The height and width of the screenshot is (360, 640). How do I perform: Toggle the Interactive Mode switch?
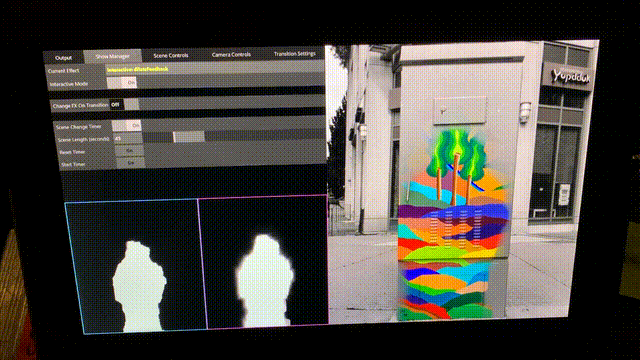[122, 82]
